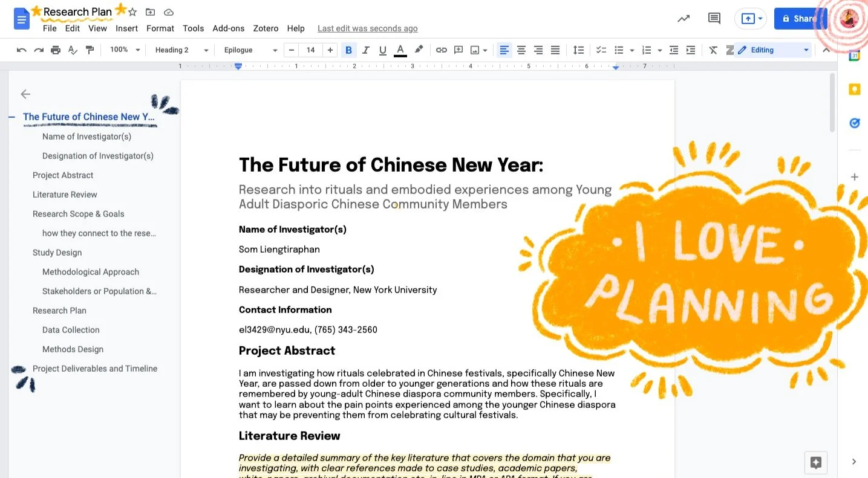Viewport: 868px width, 478px height.
Task: Jump to Literature Review in outline
Action: (65, 195)
